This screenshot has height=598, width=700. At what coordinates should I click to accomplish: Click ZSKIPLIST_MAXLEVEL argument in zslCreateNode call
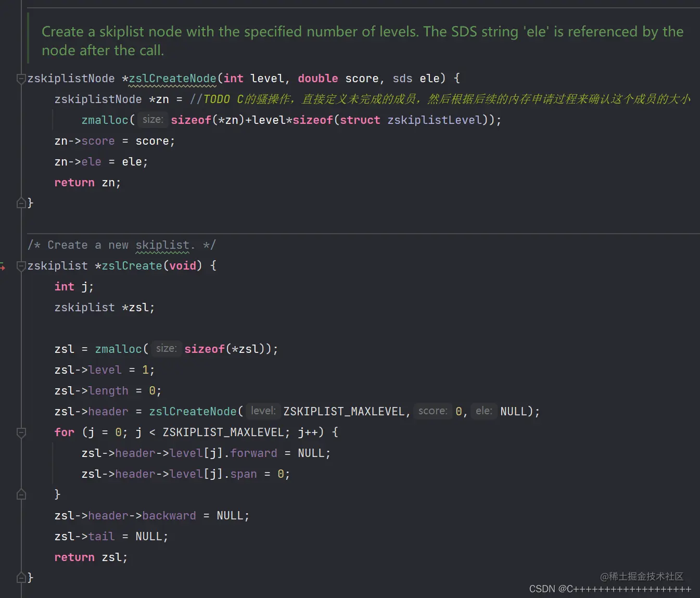(x=344, y=412)
